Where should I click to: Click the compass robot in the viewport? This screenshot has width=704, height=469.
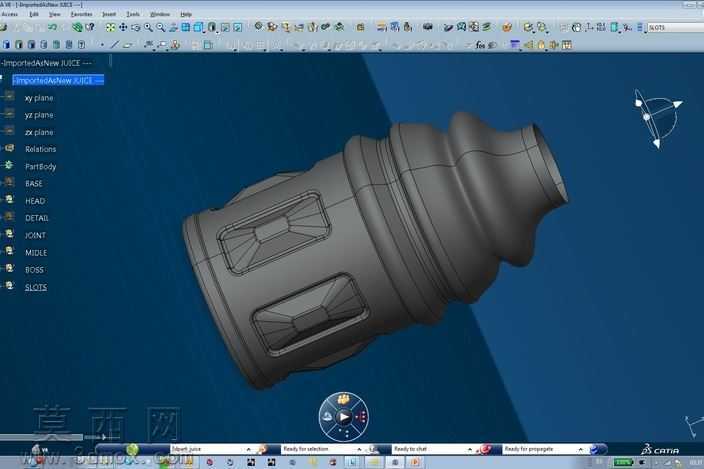point(657,118)
